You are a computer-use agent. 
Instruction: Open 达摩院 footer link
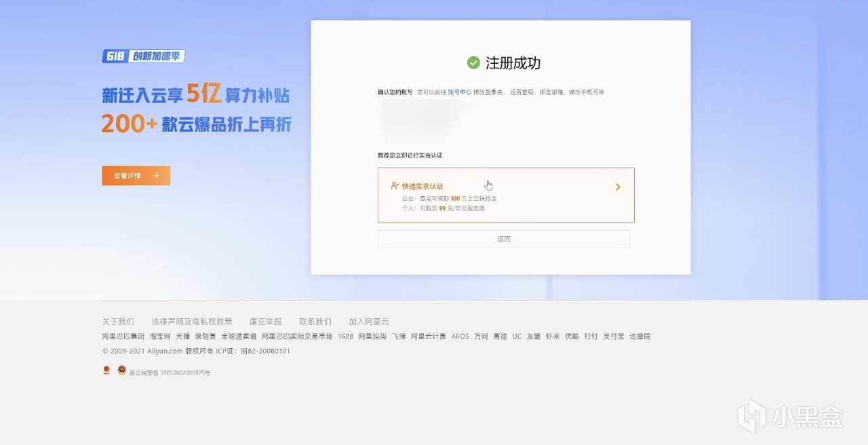pyautogui.click(x=640, y=336)
